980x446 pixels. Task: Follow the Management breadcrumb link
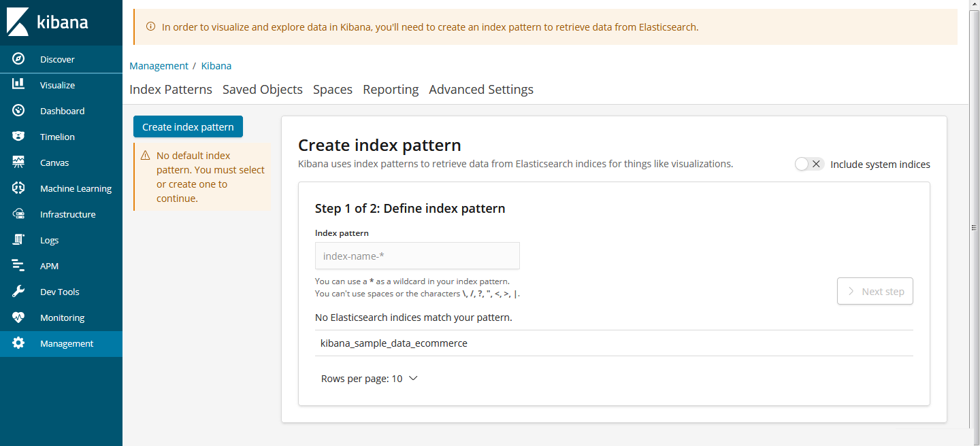tap(159, 66)
